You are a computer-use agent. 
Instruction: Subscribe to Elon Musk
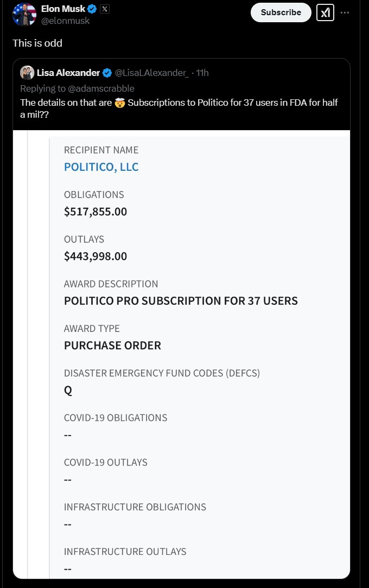coord(281,12)
